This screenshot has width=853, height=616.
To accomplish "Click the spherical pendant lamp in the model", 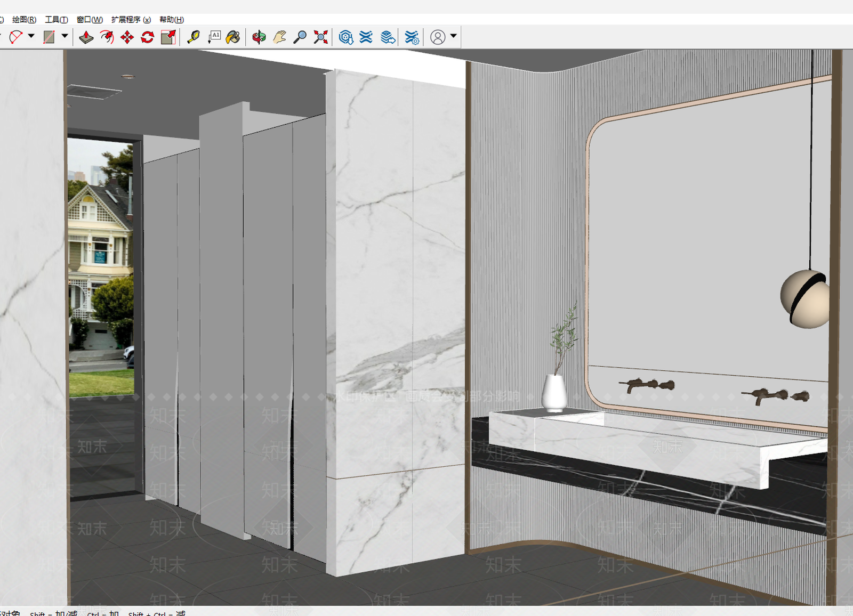I will (x=805, y=298).
